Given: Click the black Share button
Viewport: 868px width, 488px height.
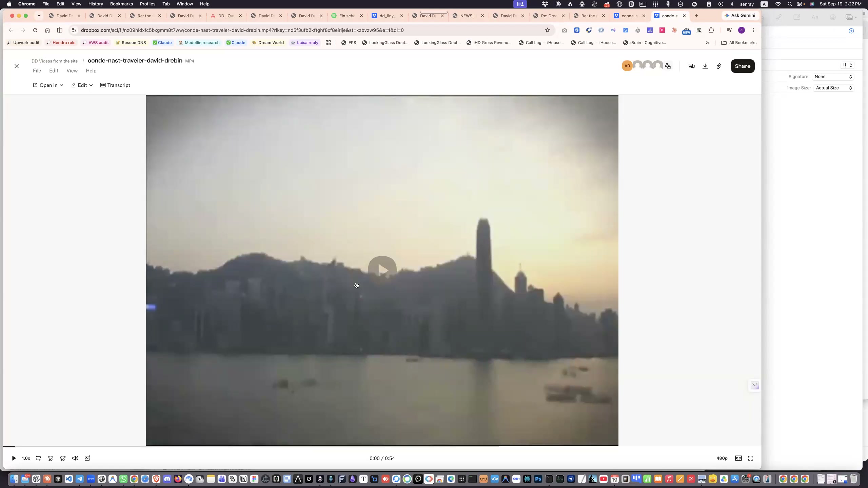Looking at the screenshot, I should [743, 66].
